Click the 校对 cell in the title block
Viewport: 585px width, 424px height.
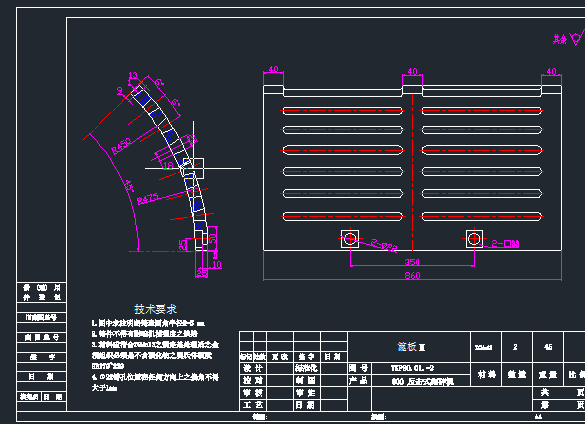click(x=253, y=380)
